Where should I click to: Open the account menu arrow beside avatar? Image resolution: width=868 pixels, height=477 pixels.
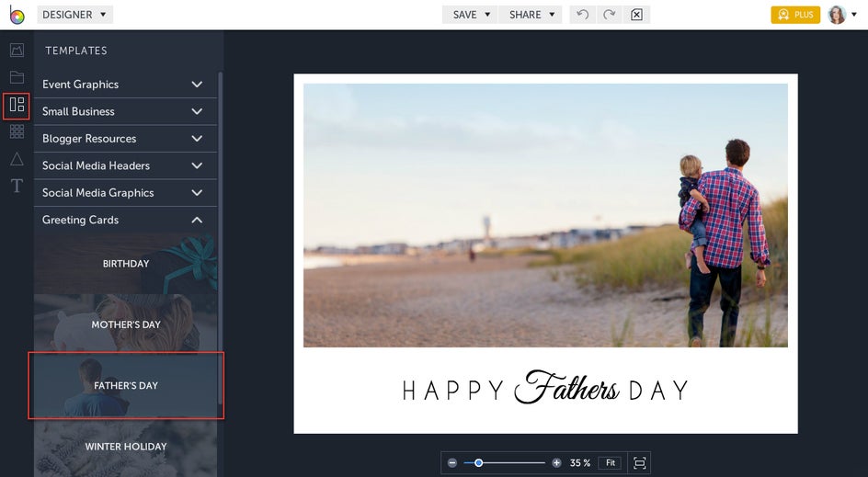pos(854,15)
